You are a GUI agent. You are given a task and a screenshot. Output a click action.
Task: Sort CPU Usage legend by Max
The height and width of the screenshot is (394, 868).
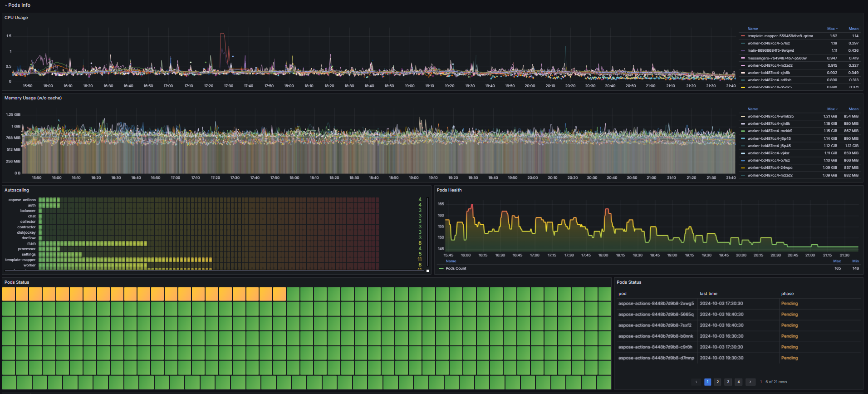pyautogui.click(x=832, y=29)
